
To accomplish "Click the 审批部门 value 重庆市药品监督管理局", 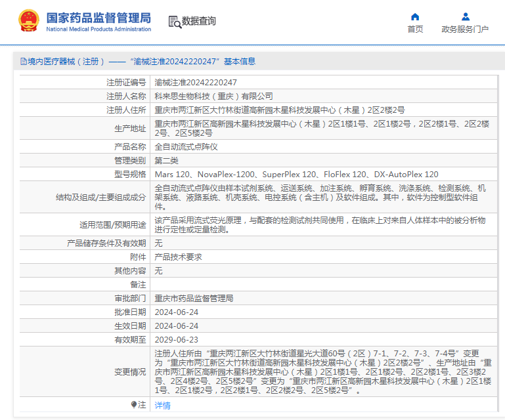I will coord(194,298).
